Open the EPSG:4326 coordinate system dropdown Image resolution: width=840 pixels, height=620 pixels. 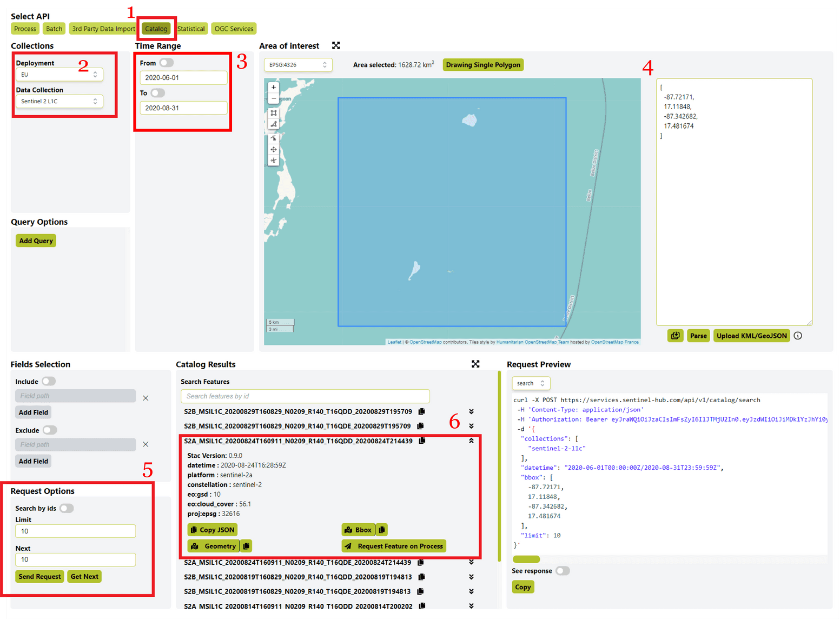[x=298, y=65]
